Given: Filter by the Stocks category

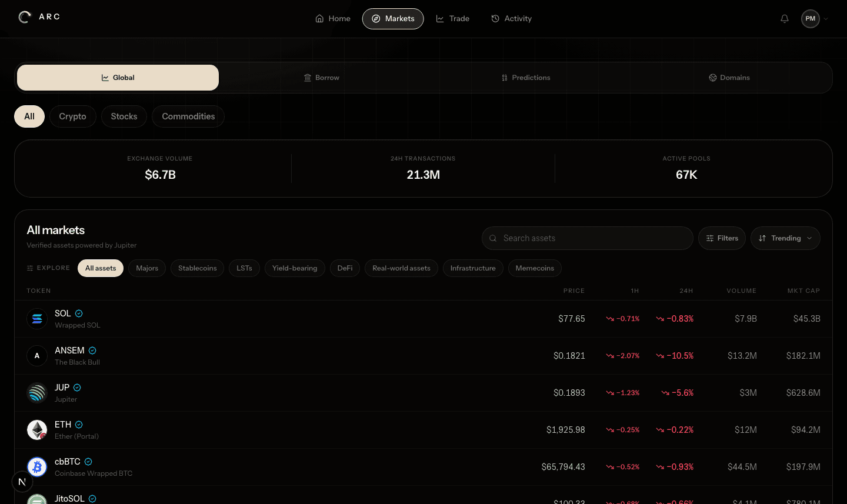Looking at the screenshot, I should pos(124,116).
